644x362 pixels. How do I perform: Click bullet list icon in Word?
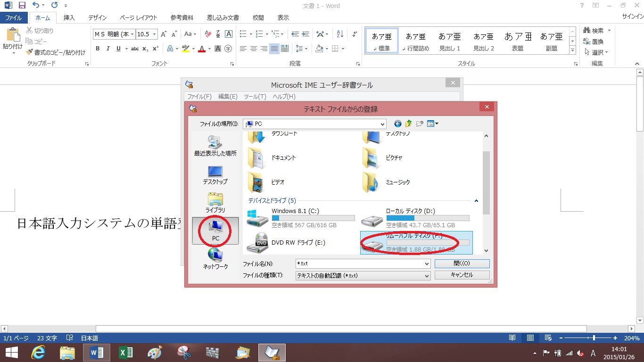[x=243, y=34]
